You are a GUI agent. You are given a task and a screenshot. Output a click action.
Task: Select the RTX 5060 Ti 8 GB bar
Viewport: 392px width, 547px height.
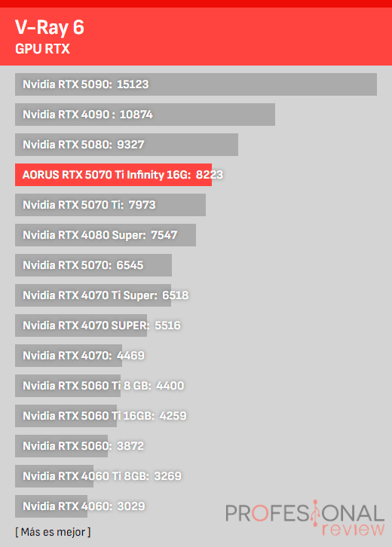[68, 386]
